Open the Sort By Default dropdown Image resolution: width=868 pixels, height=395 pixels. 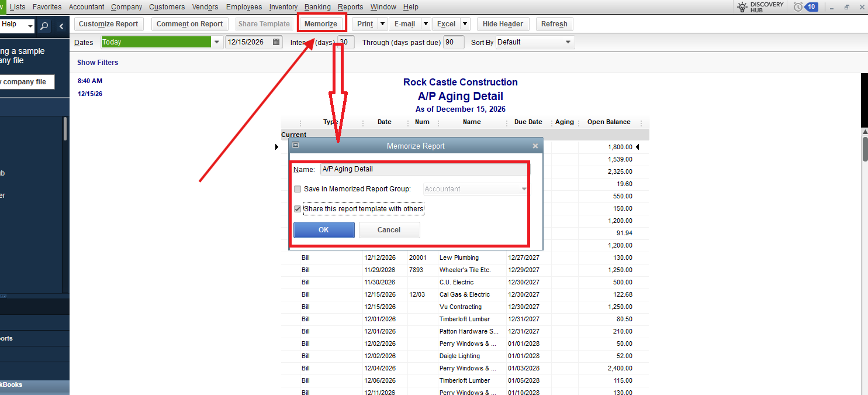[568, 42]
